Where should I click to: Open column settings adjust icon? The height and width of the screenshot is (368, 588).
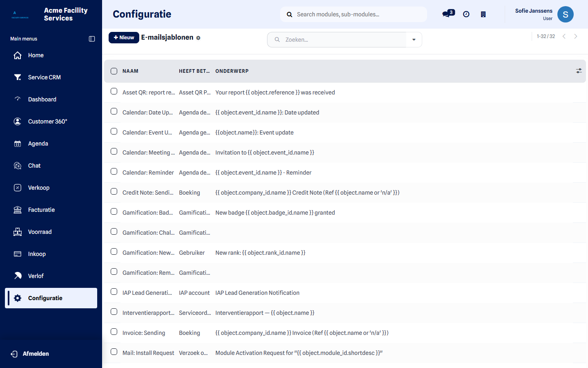(x=579, y=71)
